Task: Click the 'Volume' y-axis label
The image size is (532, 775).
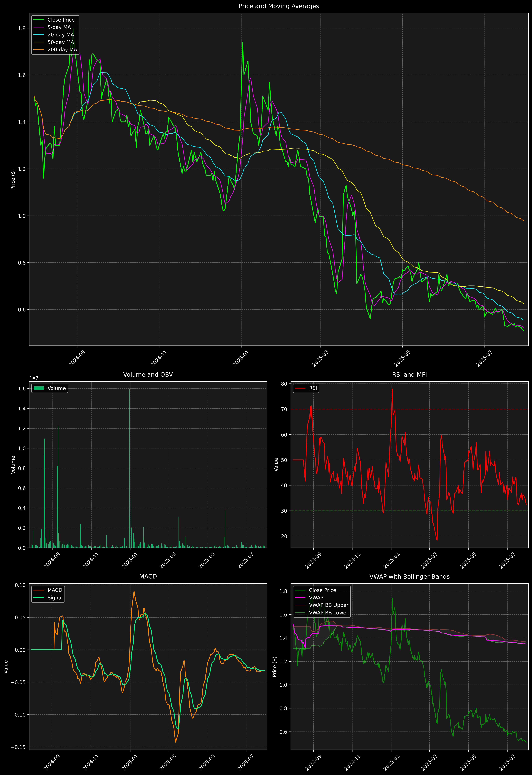Action: tap(13, 464)
